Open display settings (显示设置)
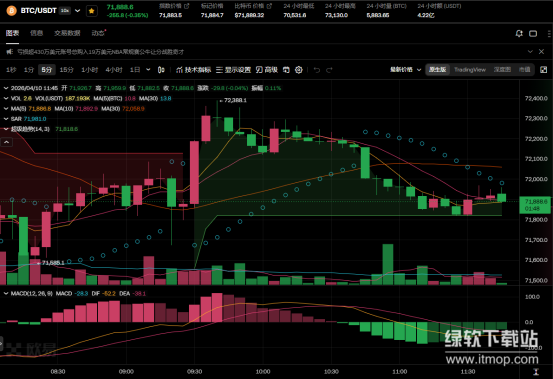 pos(233,70)
